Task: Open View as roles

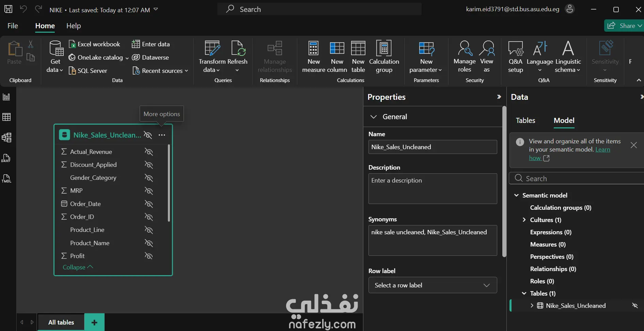Action: [x=487, y=57]
